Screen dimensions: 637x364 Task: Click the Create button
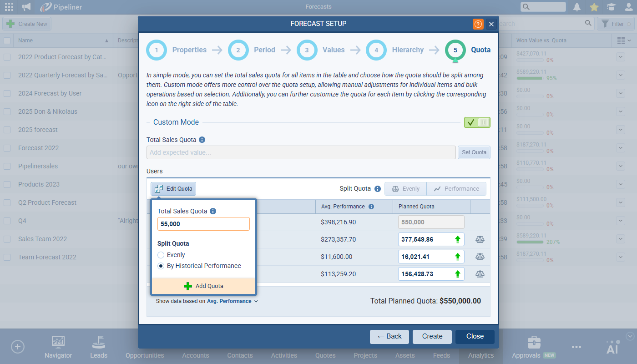(432, 337)
